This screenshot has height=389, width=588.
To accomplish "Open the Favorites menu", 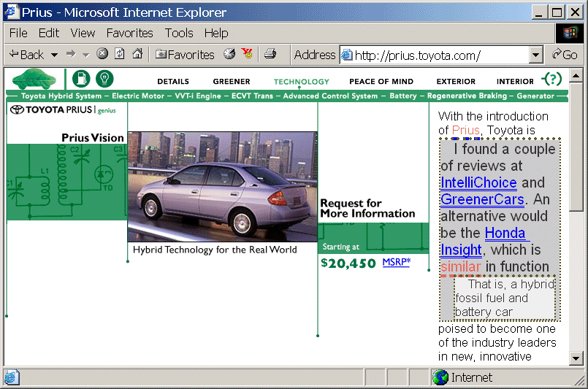I will pyautogui.click(x=129, y=33).
